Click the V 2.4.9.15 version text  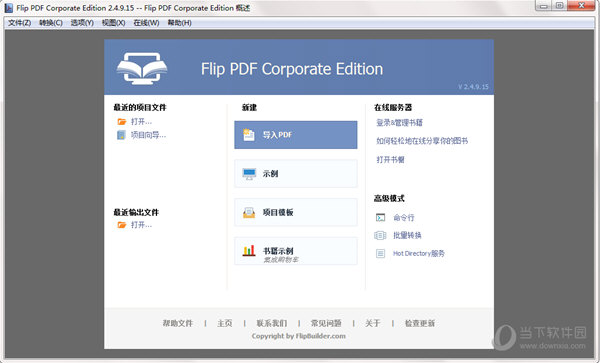click(x=473, y=87)
